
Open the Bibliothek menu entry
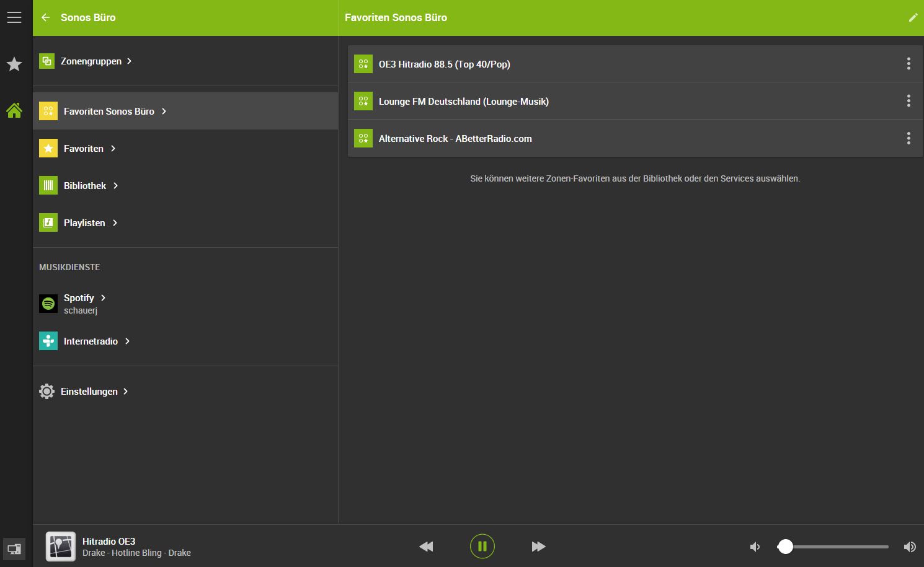pyautogui.click(x=185, y=185)
